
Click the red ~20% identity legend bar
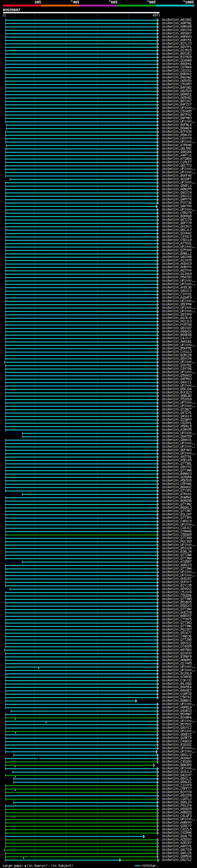(22, 6)
